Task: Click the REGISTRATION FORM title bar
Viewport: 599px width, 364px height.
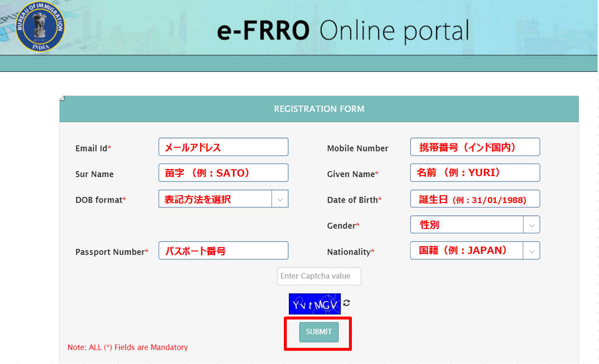Action: click(319, 109)
